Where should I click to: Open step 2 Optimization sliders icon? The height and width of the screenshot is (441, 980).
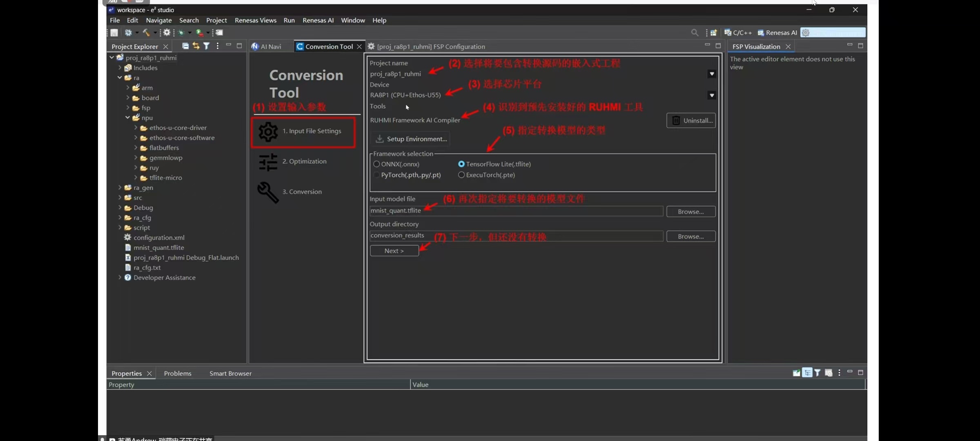click(x=268, y=162)
